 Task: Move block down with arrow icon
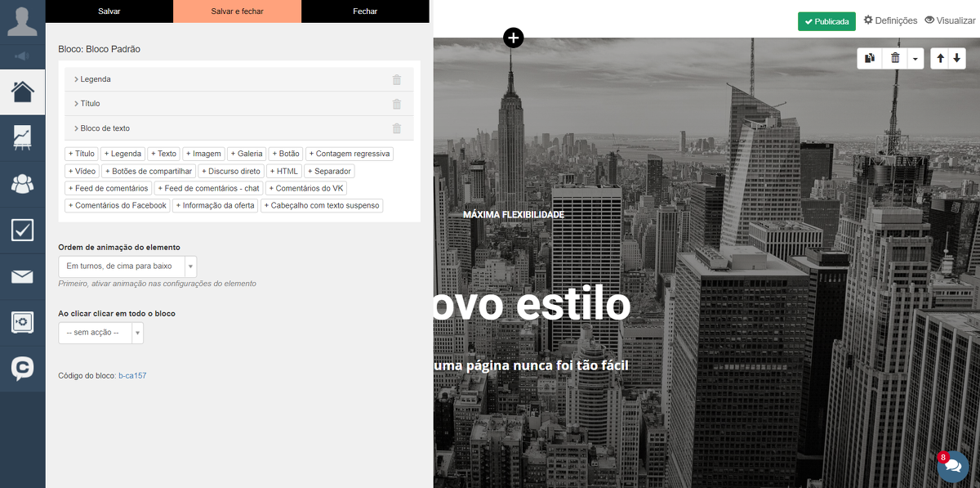pyautogui.click(x=956, y=58)
